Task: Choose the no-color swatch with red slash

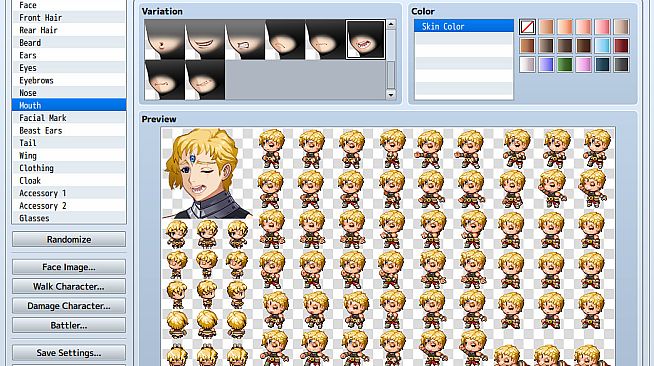Action: 527,27
